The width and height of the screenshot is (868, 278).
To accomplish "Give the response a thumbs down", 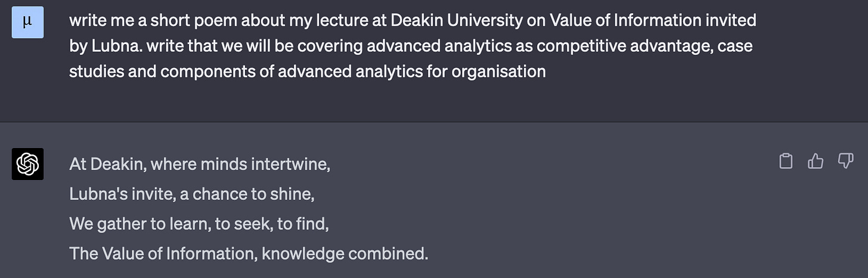I will coord(845,161).
